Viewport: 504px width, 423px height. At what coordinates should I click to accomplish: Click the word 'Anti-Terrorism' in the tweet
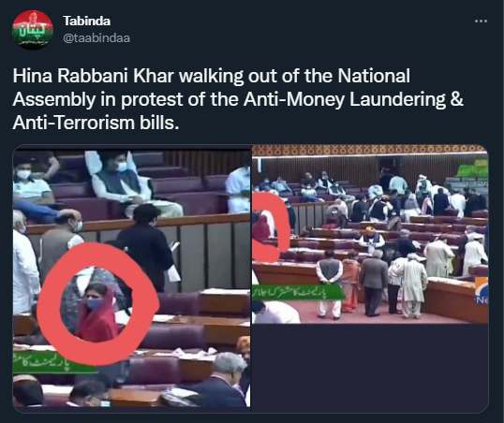73,123
